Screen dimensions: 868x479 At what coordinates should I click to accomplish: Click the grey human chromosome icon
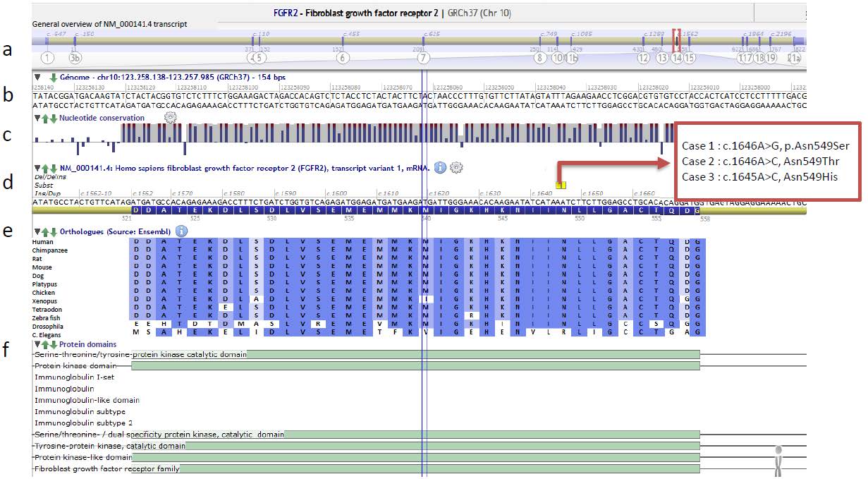[778, 461]
